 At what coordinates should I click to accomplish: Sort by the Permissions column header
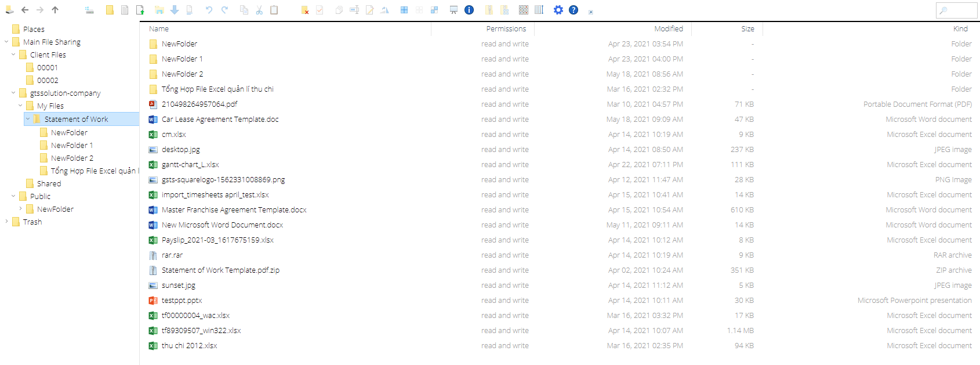(482, 28)
